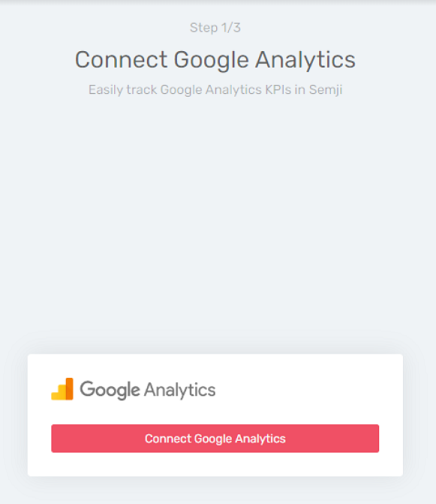Click the gray Google wordmark in the logo

(x=110, y=390)
